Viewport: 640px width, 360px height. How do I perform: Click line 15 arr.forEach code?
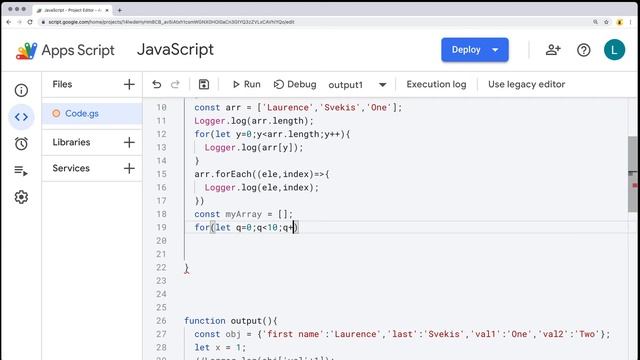[x=262, y=174]
